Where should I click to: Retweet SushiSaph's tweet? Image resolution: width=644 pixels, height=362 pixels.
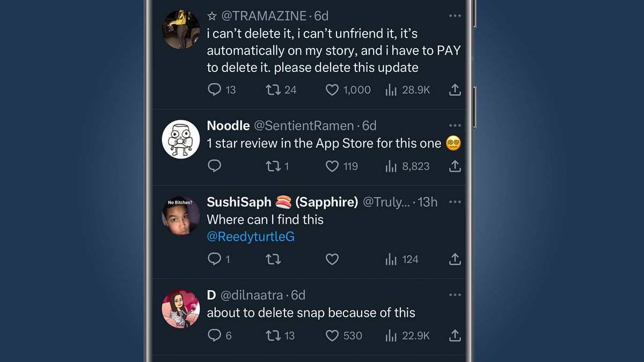click(x=273, y=260)
